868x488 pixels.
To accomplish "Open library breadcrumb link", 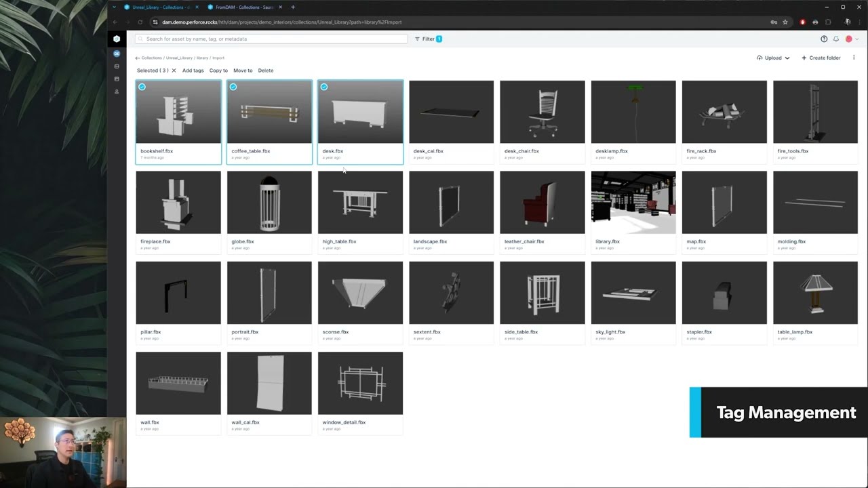I will (203, 58).
